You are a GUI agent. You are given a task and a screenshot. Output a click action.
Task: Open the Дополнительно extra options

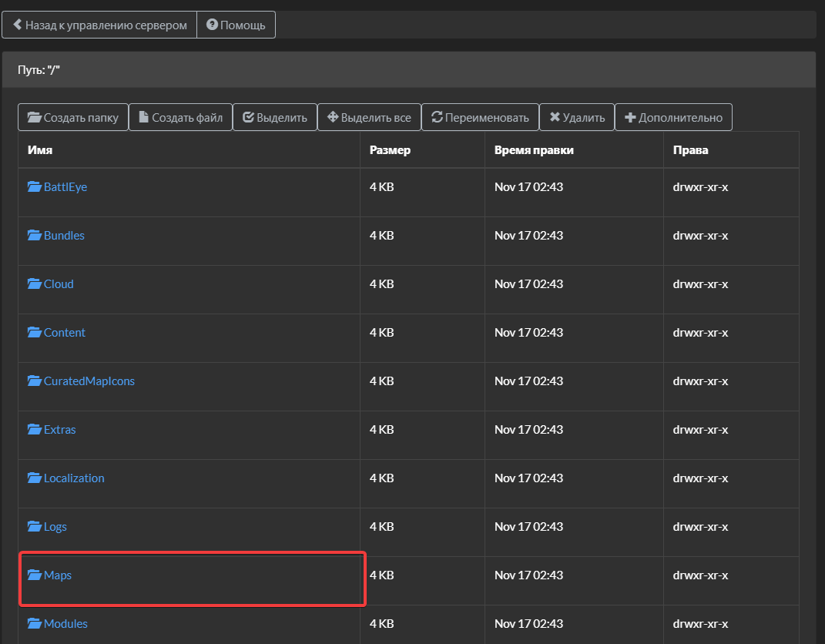click(673, 117)
